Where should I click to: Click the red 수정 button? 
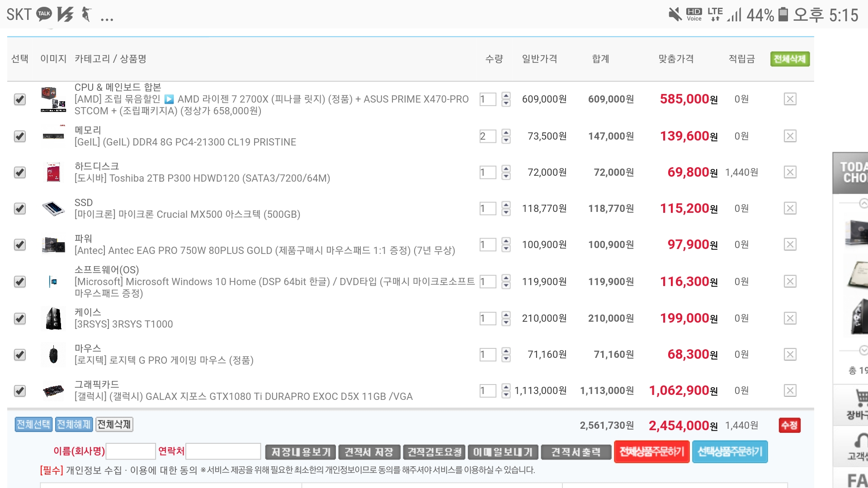point(789,425)
